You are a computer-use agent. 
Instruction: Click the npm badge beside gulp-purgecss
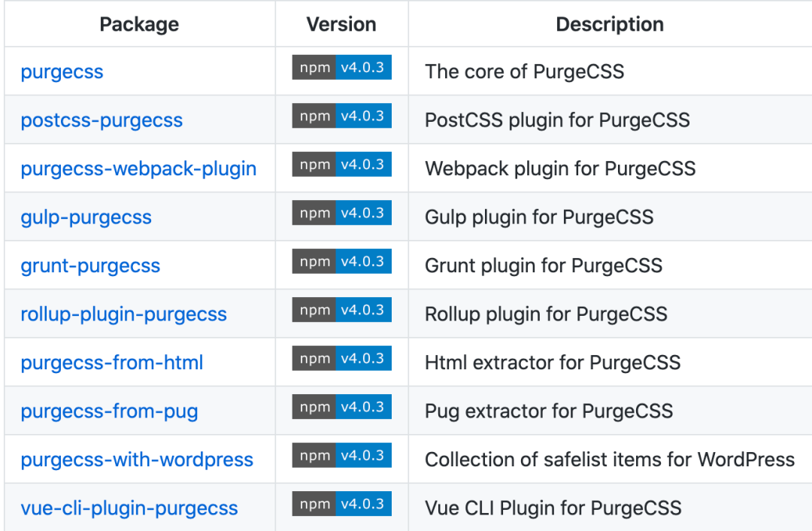341,213
